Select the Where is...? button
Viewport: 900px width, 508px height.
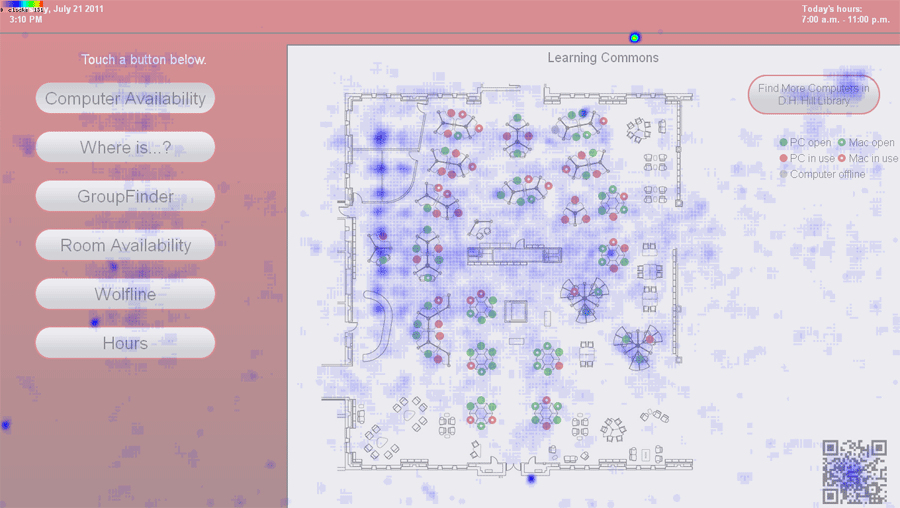point(125,148)
